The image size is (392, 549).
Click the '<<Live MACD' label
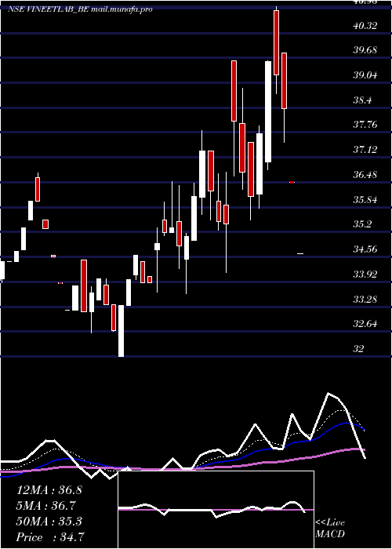(x=330, y=528)
